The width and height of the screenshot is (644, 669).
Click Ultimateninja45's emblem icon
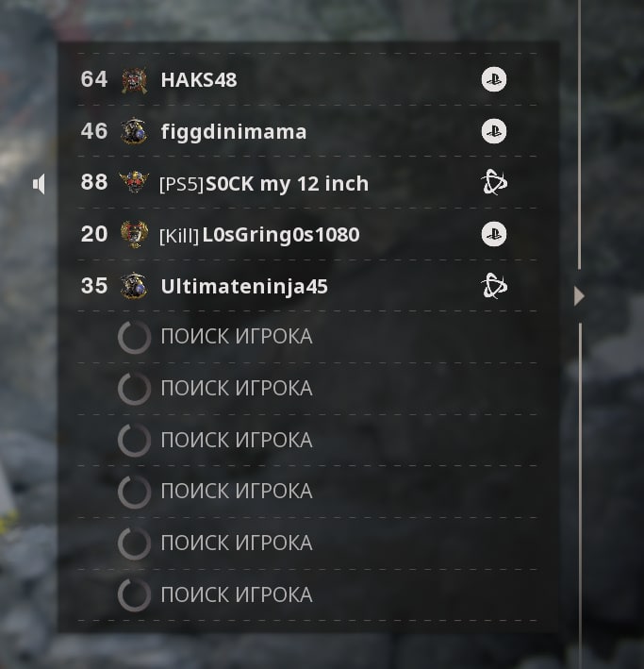click(134, 286)
